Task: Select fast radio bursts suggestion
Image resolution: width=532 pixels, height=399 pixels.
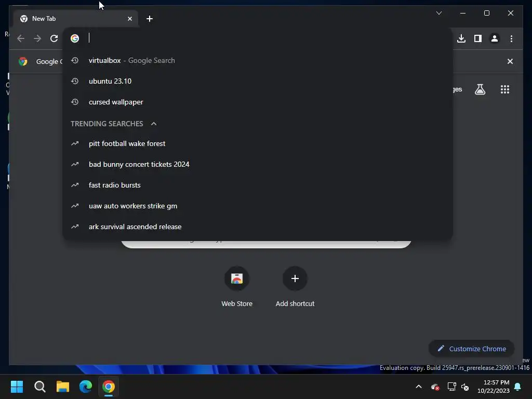Action: pyautogui.click(x=258, y=185)
